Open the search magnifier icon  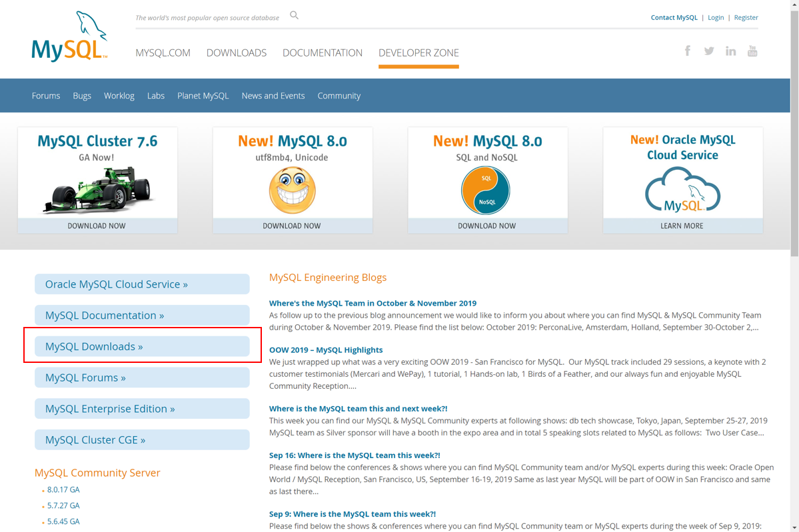(294, 15)
